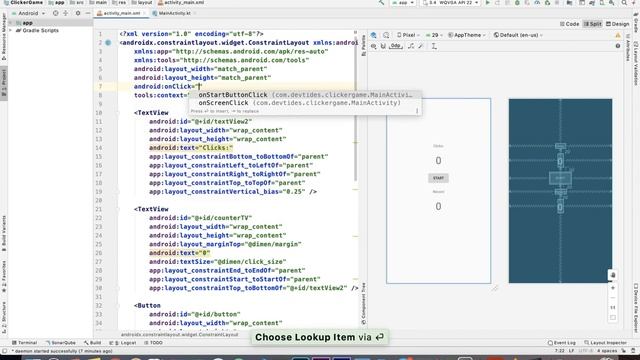The image size is (640, 360).
Task: Open the Build tool window
Action: pos(92,343)
